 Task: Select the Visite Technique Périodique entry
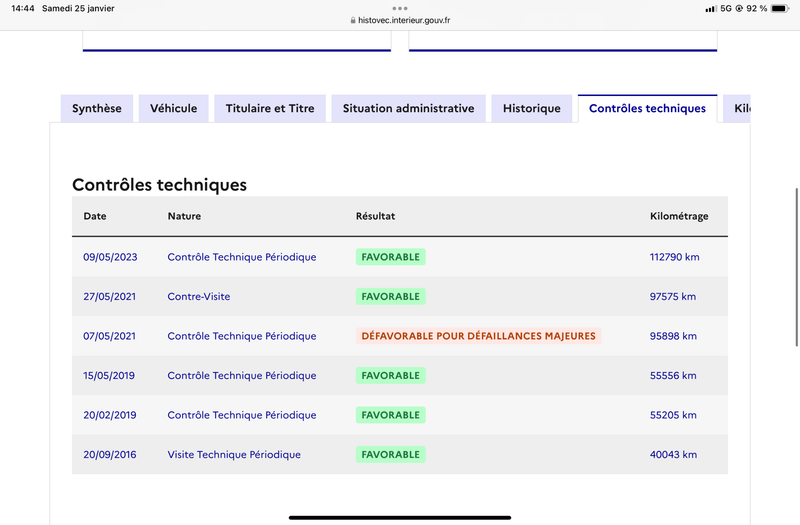[234, 455]
